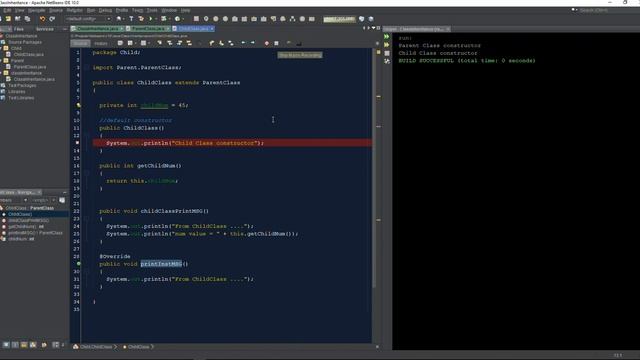Click the Redo toolbar icon

click(x=52, y=19)
